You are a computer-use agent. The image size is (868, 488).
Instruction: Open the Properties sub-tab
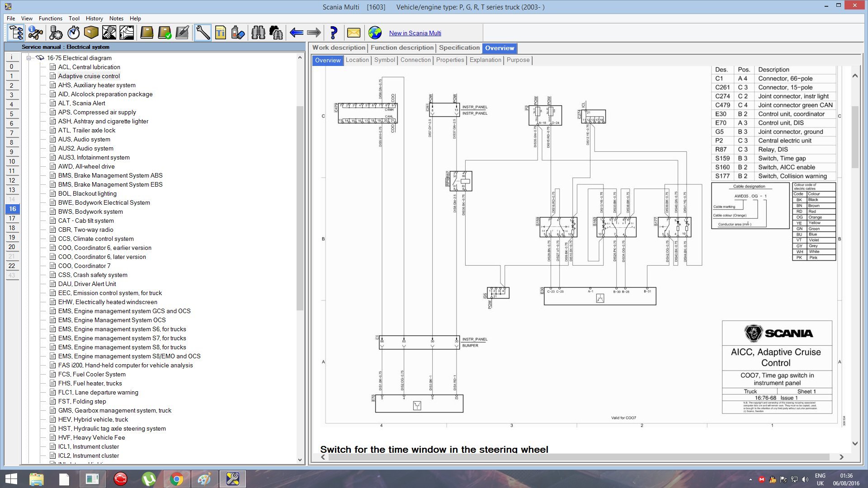pos(450,60)
